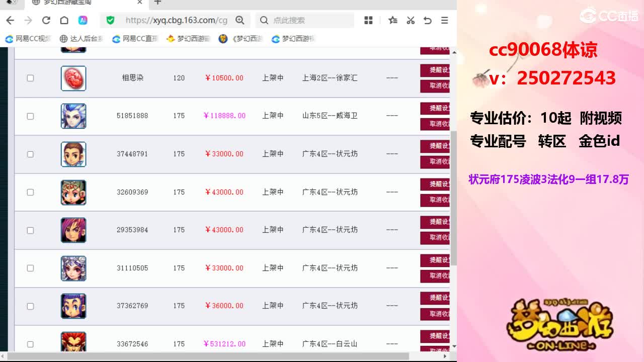The width and height of the screenshot is (644, 362).
Task: Click the price ￥118888.00
Action: pos(224,116)
